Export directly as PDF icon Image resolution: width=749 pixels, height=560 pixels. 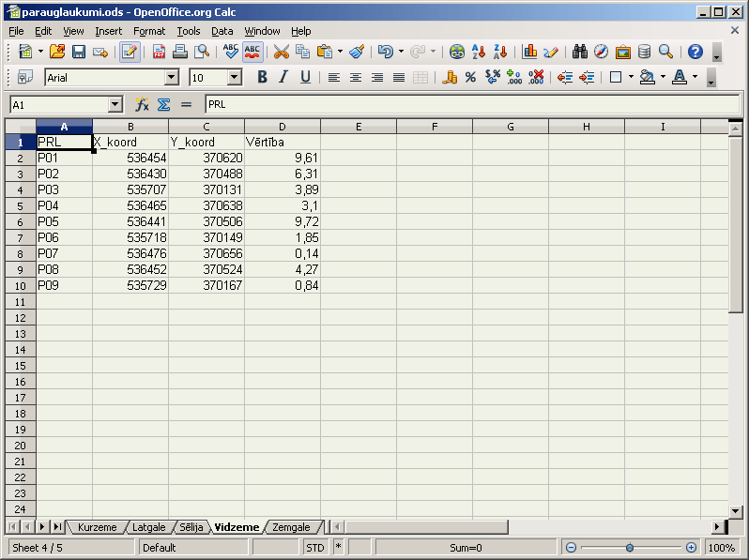click(x=159, y=52)
